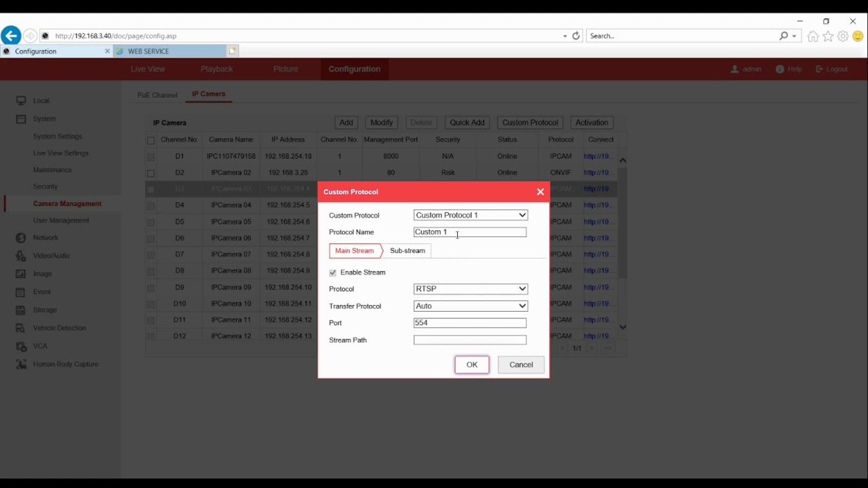Click the Event icon in sidebar

(x=21, y=291)
